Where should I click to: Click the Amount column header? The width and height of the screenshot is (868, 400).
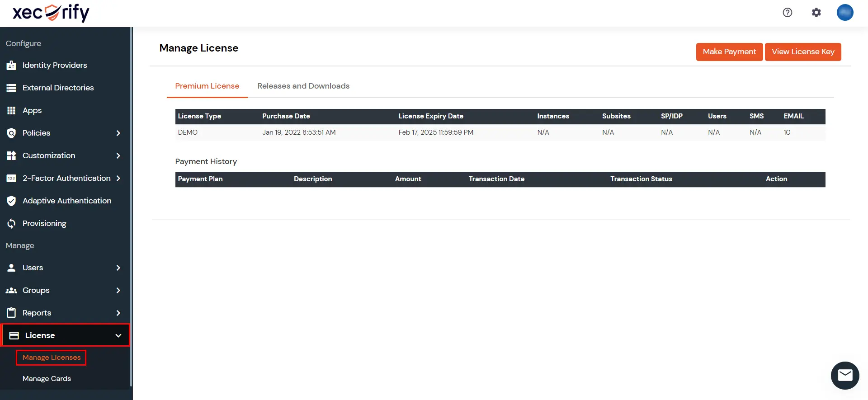pos(408,179)
